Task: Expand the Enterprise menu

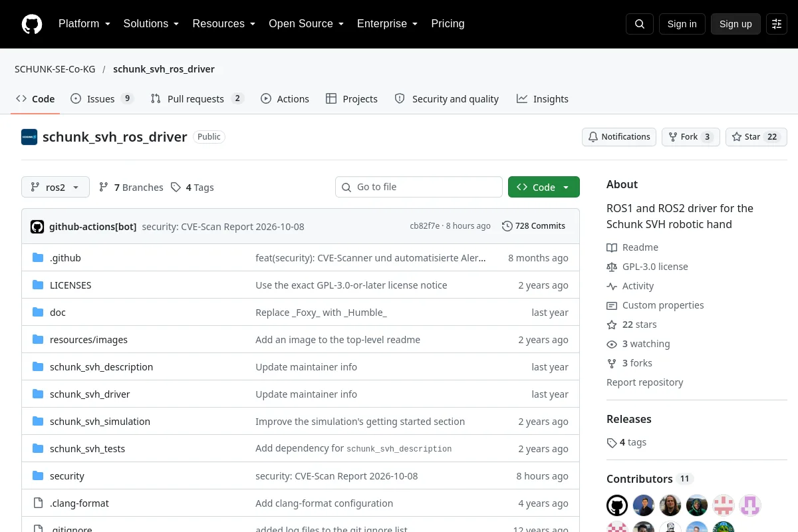Action: (x=387, y=24)
